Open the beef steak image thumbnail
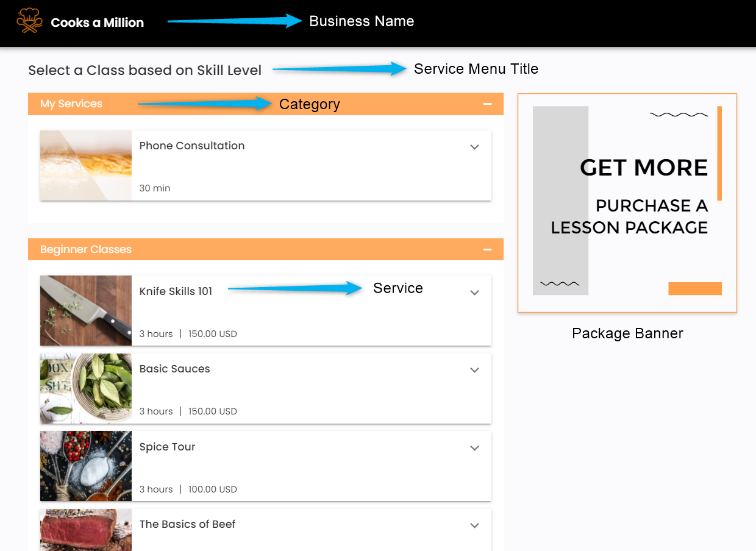 [86, 530]
